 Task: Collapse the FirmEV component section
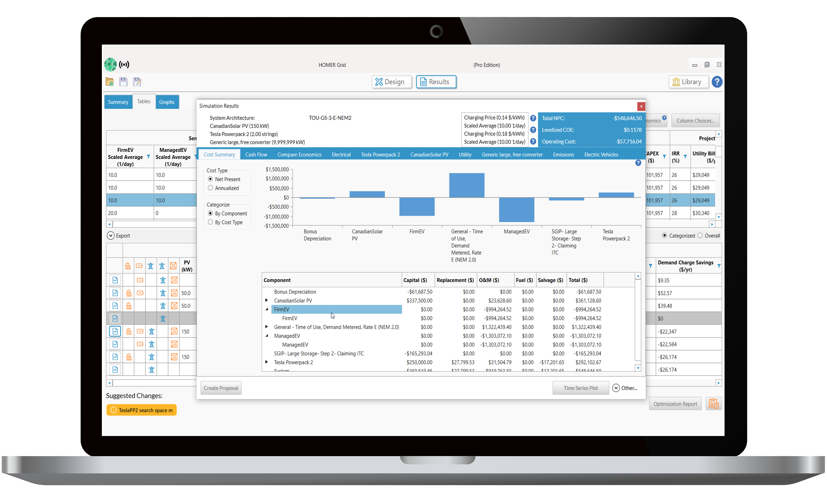[267, 309]
